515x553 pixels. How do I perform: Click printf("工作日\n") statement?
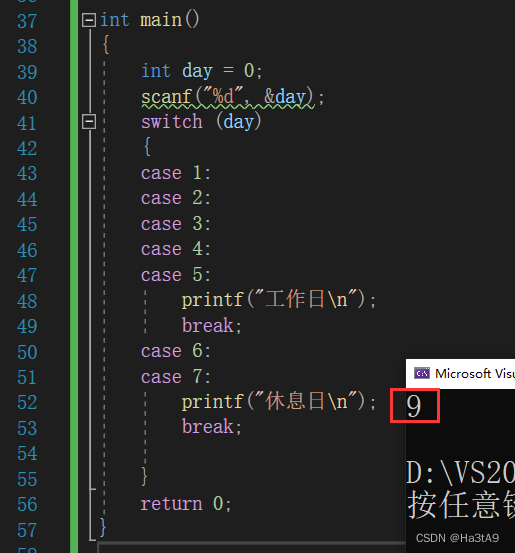pos(279,299)
